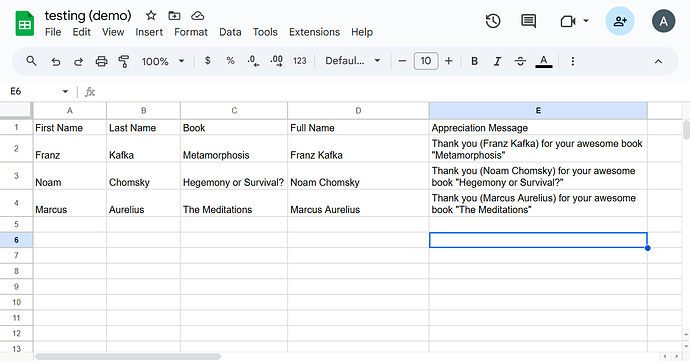
Task: Increase decimal places
Action: [x=276, y=61]
